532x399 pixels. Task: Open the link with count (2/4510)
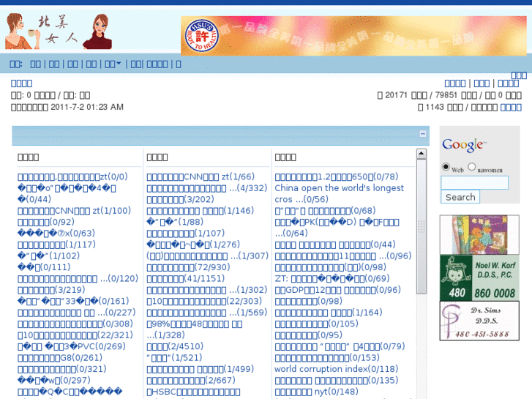175,346
